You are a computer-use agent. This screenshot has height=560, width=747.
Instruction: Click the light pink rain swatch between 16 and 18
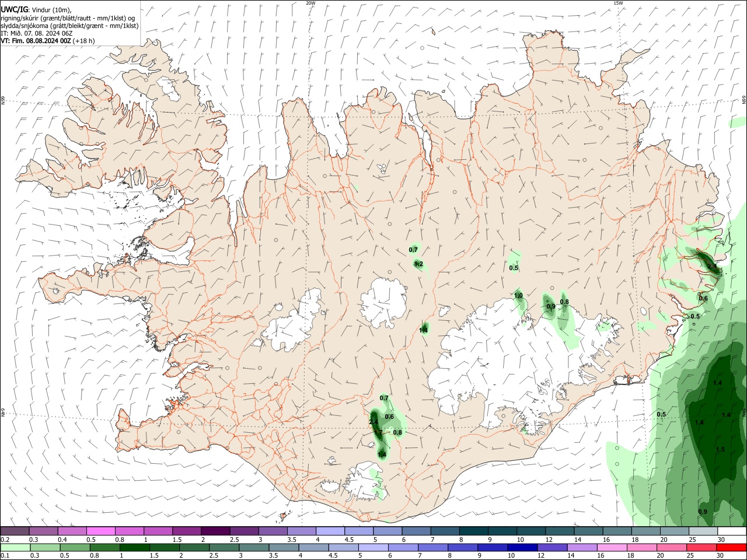coord(612,548)
